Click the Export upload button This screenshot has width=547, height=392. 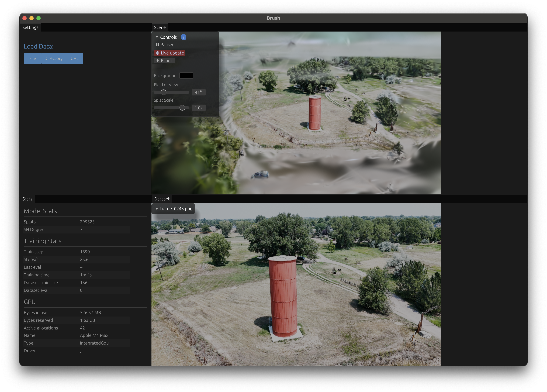165,61
